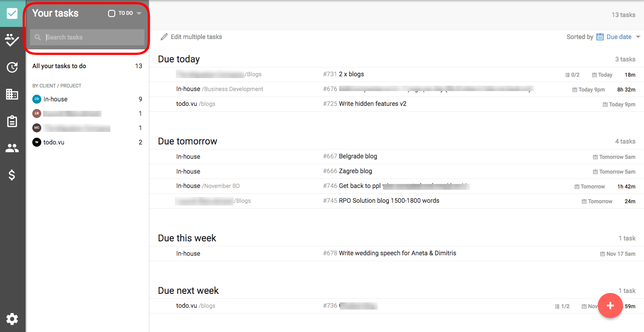Screen dimensions: 644x332
Task: Click the Due this week section heading
Action: click(187, 238)
